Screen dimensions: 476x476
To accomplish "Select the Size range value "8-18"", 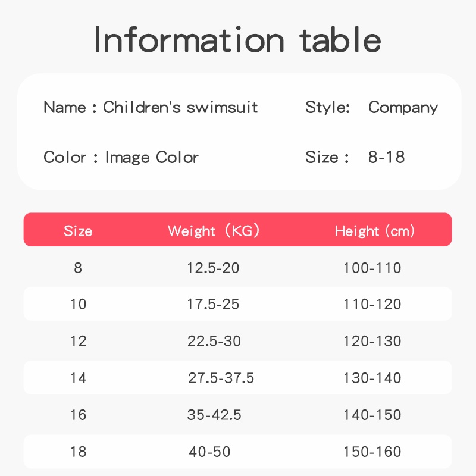I will tap(386, 158).
